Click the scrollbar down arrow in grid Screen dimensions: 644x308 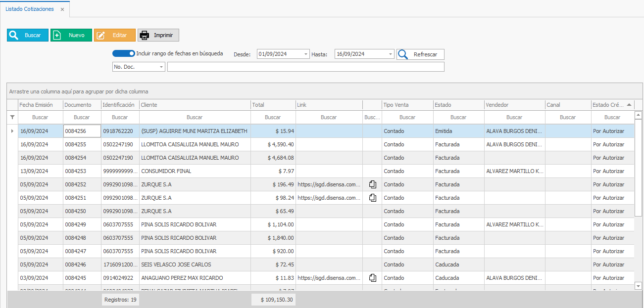638,286
